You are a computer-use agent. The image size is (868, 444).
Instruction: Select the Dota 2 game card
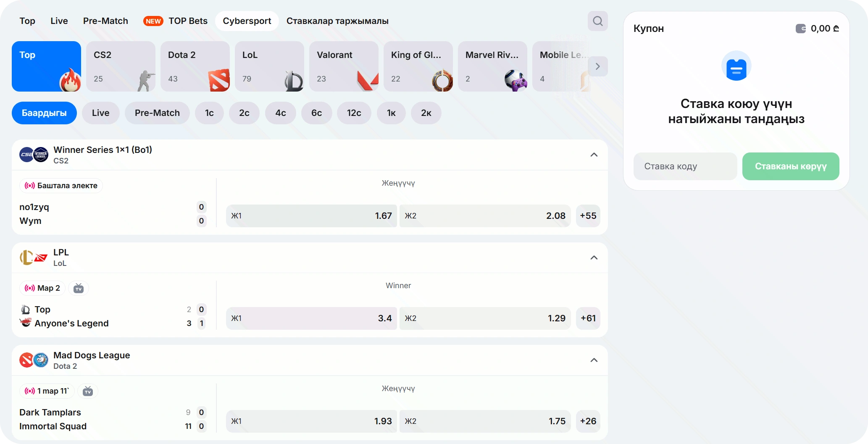pos(195,66)
